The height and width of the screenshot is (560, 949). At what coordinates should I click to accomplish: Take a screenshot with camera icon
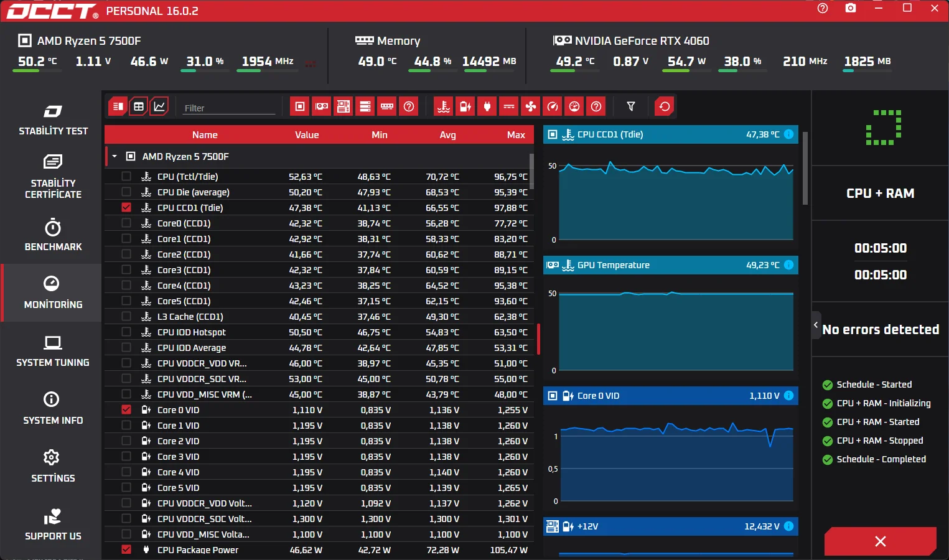pyautogui.click(x=851, y=8)
